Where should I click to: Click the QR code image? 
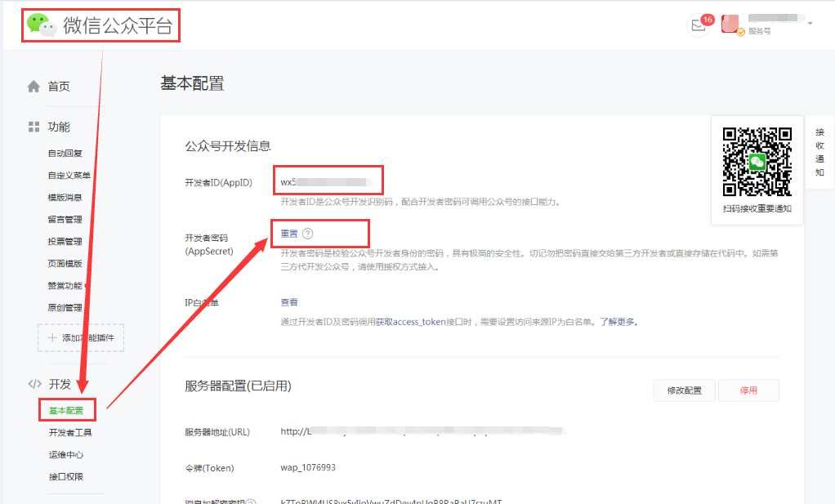pyautogui.click(x=757, y=162)
